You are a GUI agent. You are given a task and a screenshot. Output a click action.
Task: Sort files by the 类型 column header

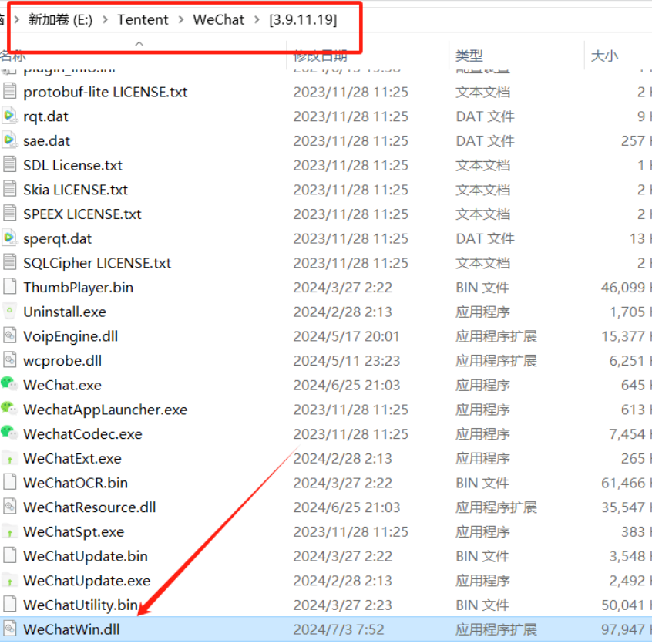click(x=469, y=56)
